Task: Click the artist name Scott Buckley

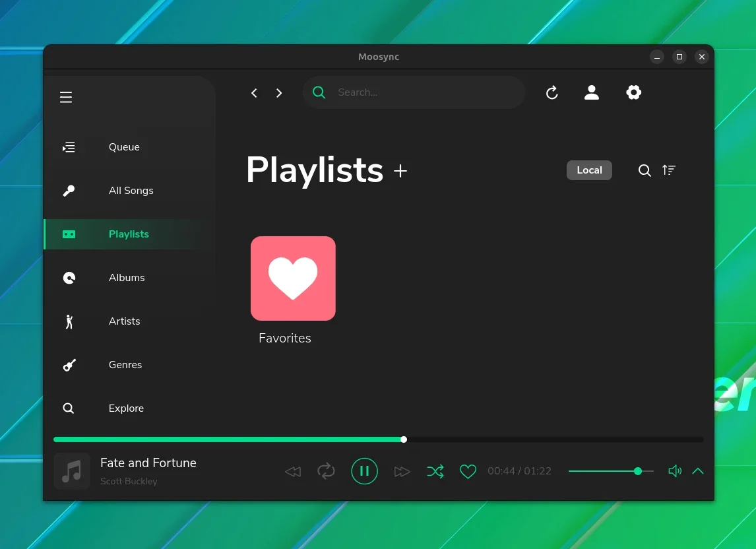Action: 129,482
